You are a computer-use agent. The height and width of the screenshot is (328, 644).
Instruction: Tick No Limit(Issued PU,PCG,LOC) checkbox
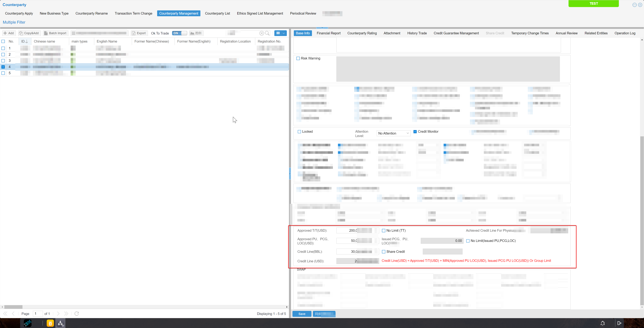click(468, 241)
